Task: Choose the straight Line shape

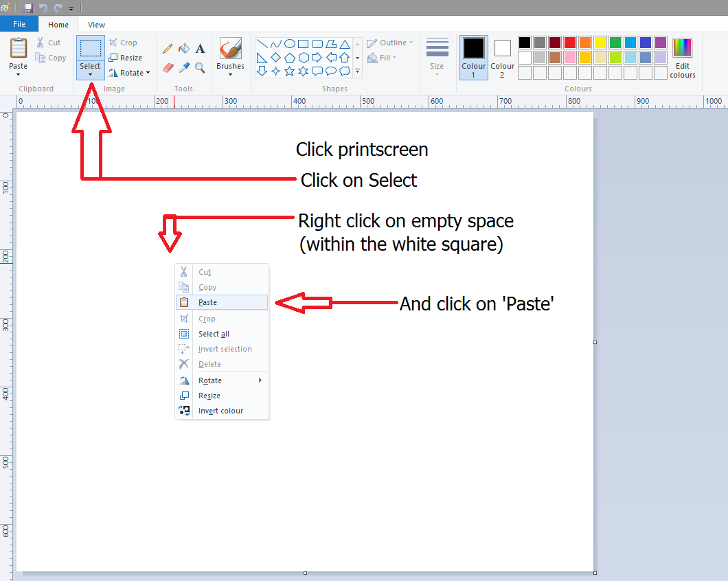Action: [x=262, y=44]
